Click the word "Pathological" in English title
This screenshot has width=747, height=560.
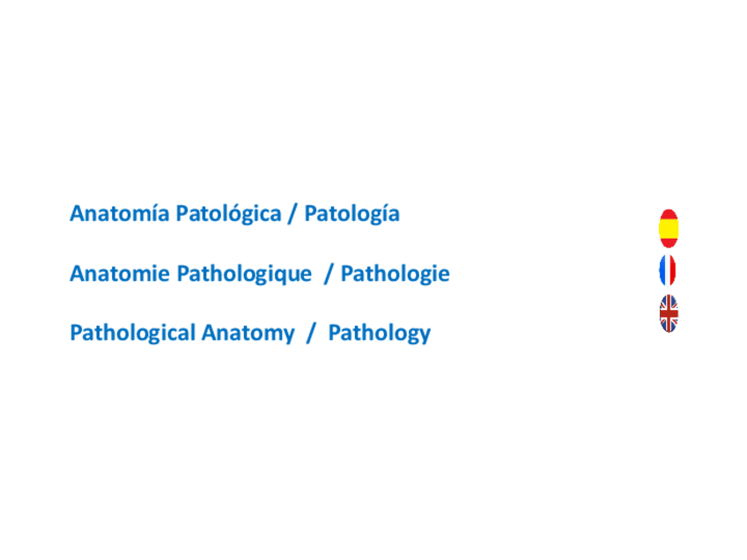[132, 333]
